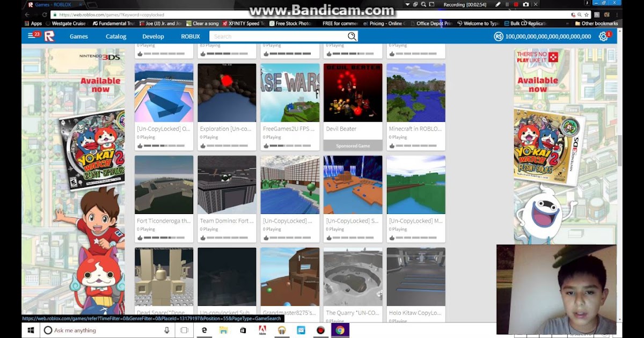Viewport: 644px width, 338px height.
Task: Click the Grandmaster8275's game thumbnail
Action: (x=290, y=277)
